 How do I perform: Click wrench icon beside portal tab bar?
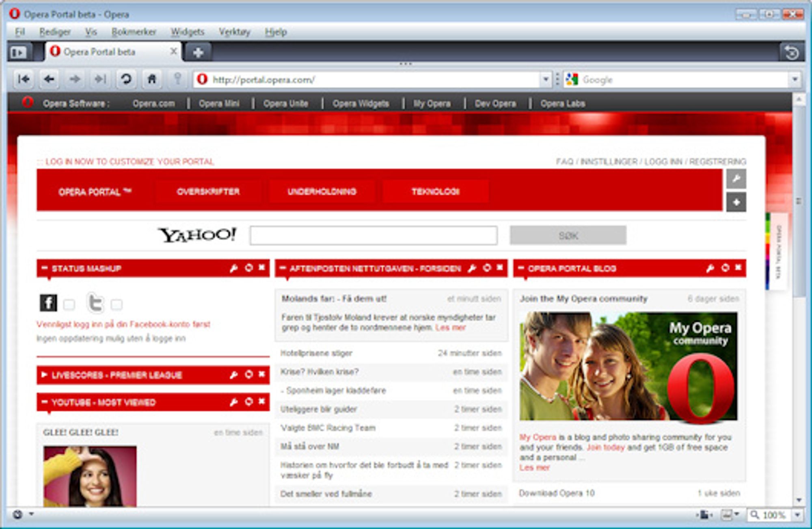coord(736,179)
